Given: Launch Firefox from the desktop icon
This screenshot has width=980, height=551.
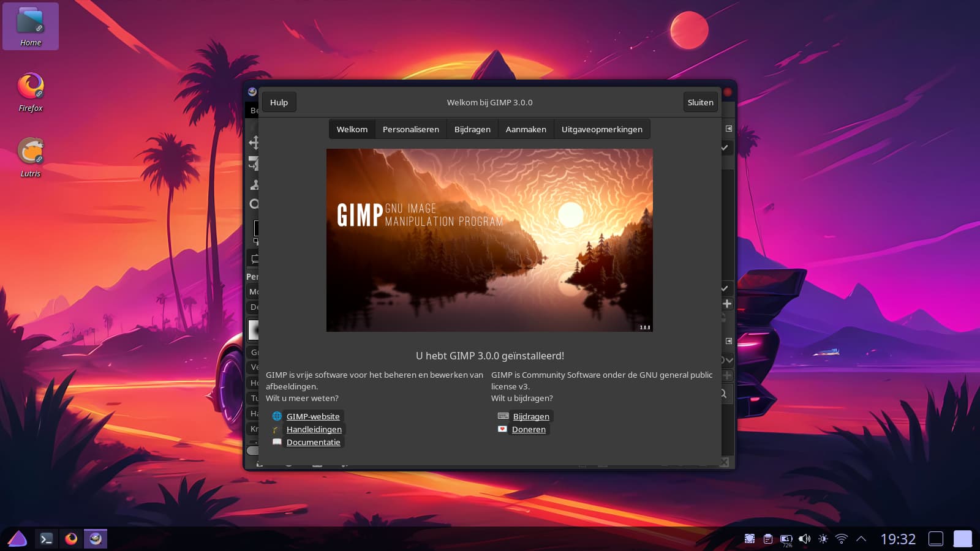Looking at the screenshot, I should 31,92.
